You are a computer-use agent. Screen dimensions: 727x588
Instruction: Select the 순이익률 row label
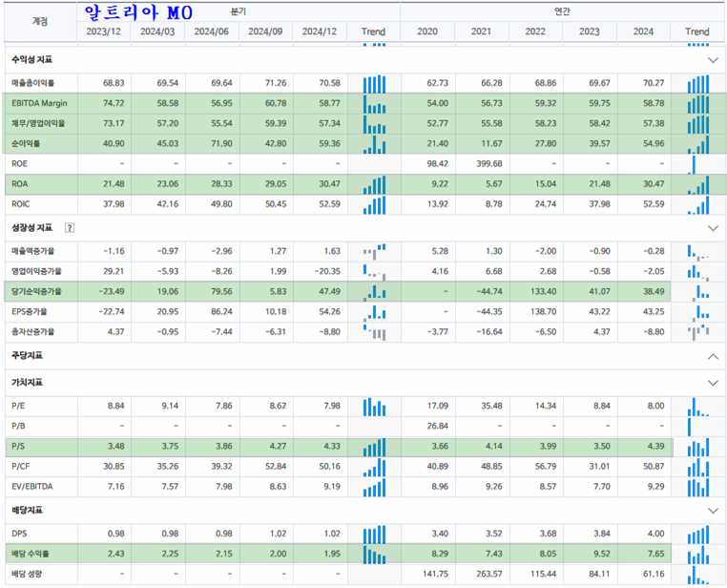coord(26,144)
